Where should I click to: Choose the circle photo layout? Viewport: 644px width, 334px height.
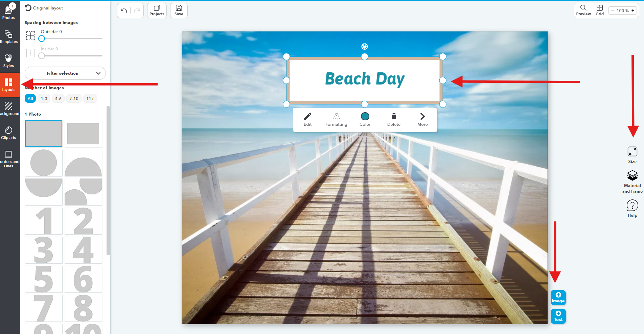point(44,163)
